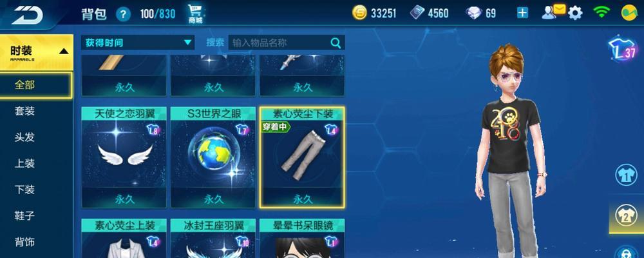
Task: Open the backpack help question mark
Action: (x=123, y=14)
